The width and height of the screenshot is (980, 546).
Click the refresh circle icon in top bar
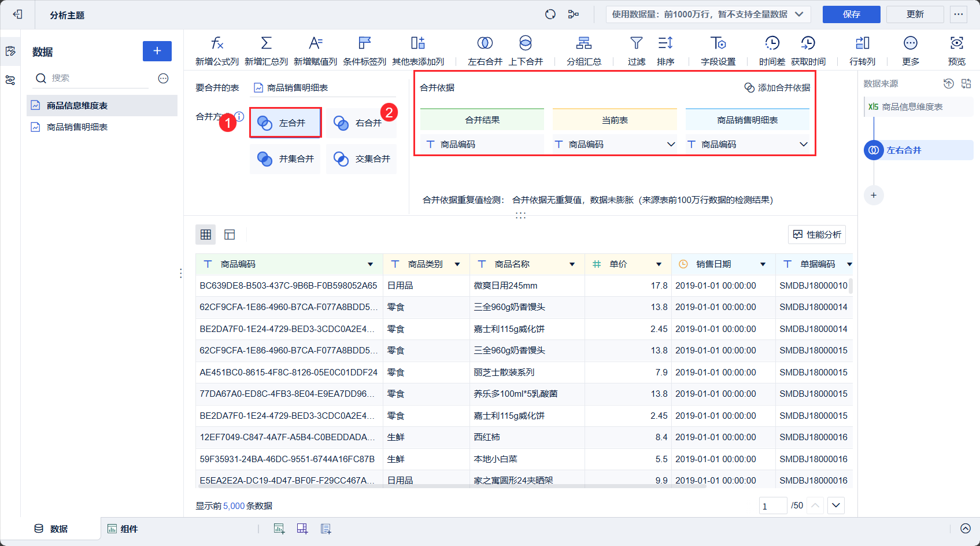click(x=550, y=14)
